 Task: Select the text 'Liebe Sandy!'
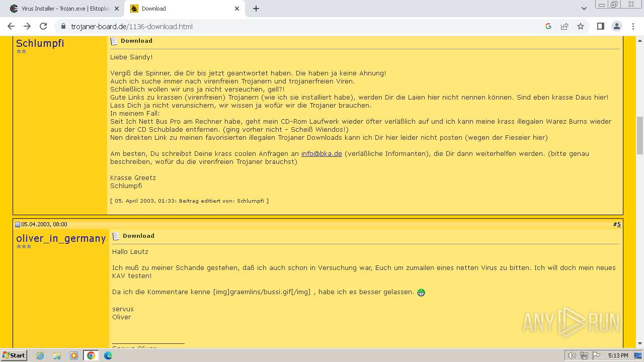coord(131,57)
